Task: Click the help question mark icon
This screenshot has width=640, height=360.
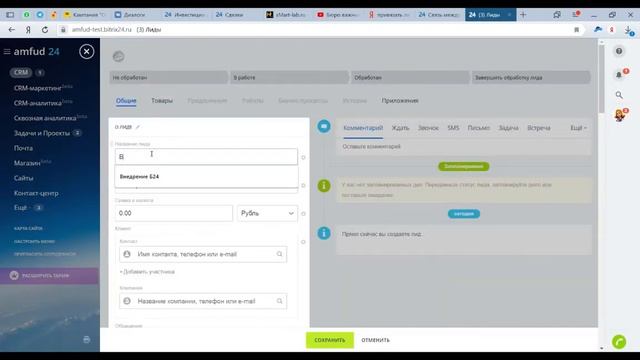Action: (619, 51)
